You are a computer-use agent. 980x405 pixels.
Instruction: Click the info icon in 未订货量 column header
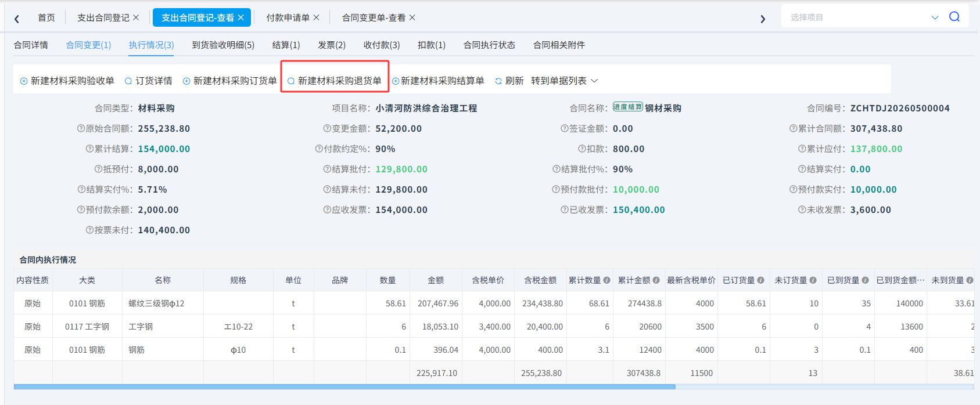click(x=813, y=280)
